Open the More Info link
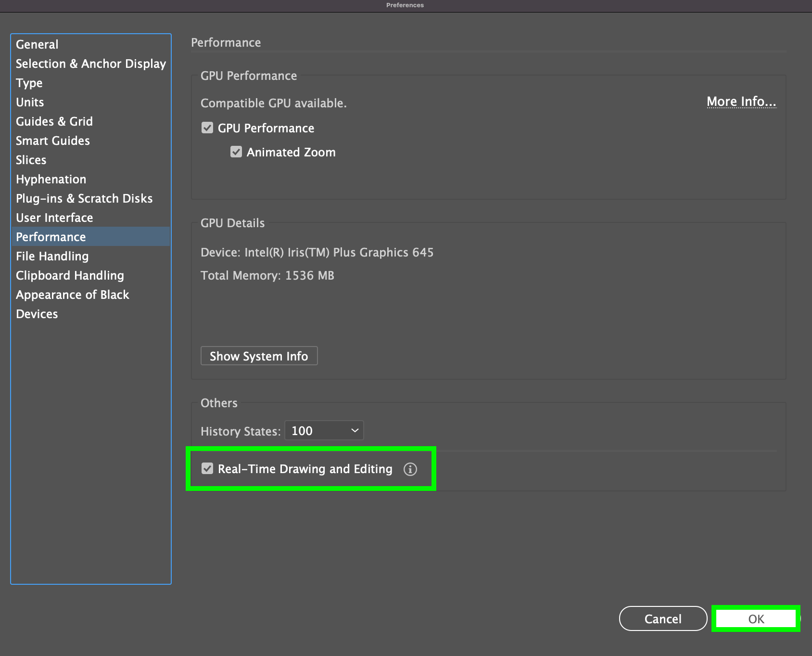Image resolution: width=812 pixels, height=656 pixels. [x=741, y=102]
